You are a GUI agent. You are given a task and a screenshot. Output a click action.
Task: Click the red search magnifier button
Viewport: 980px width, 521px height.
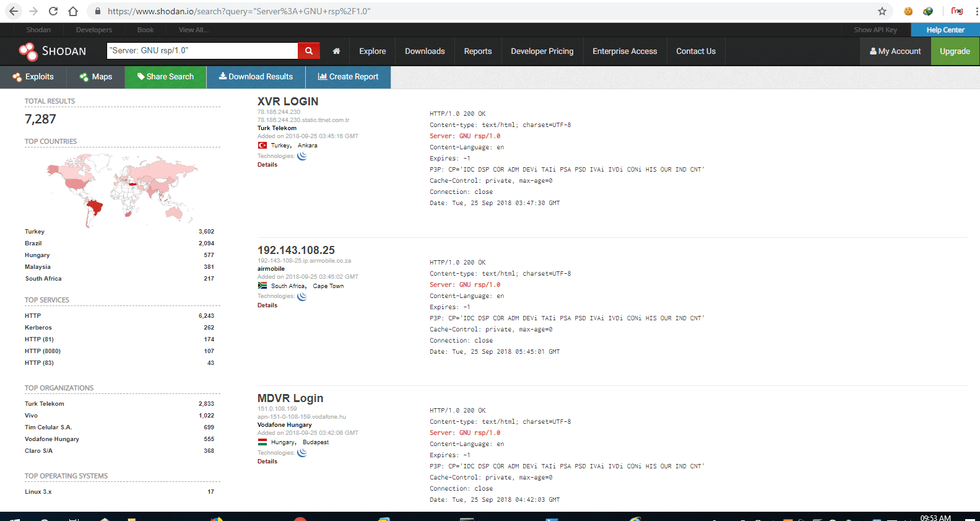point(309,51)
